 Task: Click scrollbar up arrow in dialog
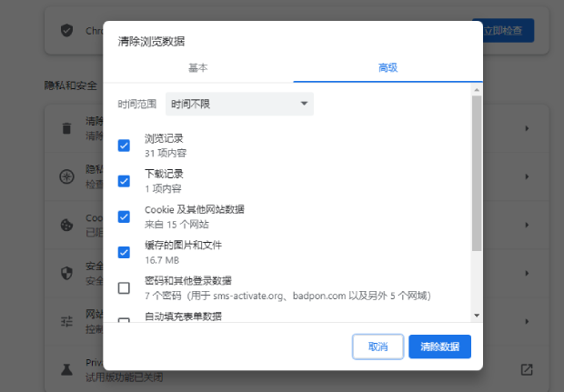click(x=477, y=90)
